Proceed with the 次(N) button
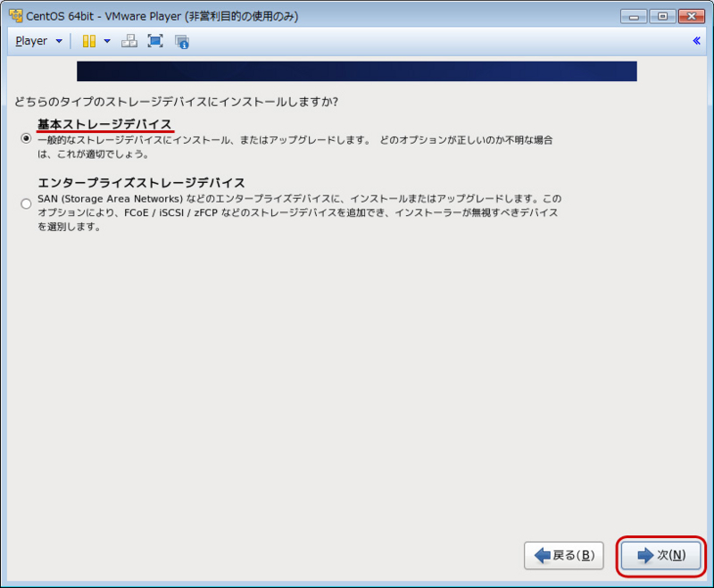Image resolution: width=714 pixels, height=588 pixels. coord(660,555)
